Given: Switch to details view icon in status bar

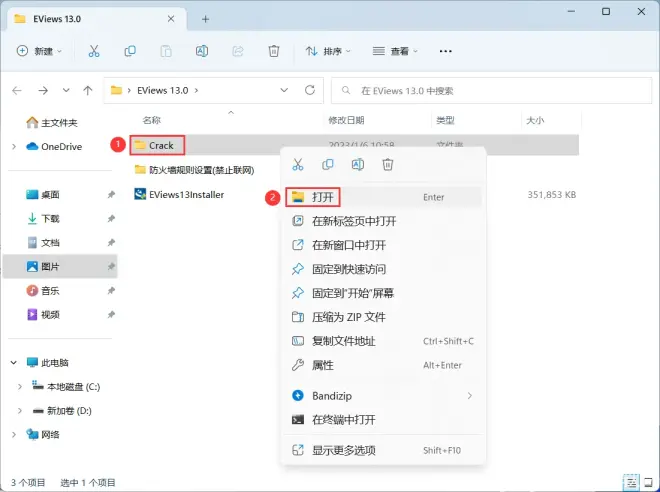Looking at the screenshot, I should coord(631,482).
